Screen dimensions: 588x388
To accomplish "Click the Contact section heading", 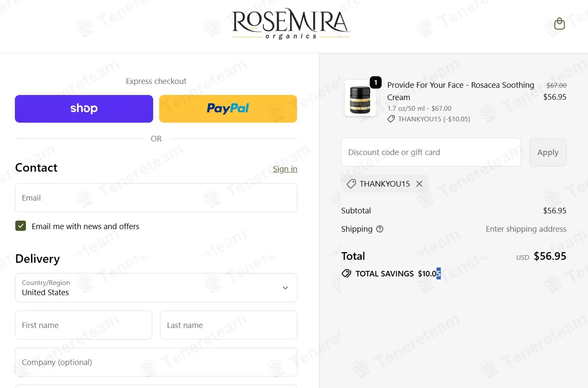I will tap(36, 168).
